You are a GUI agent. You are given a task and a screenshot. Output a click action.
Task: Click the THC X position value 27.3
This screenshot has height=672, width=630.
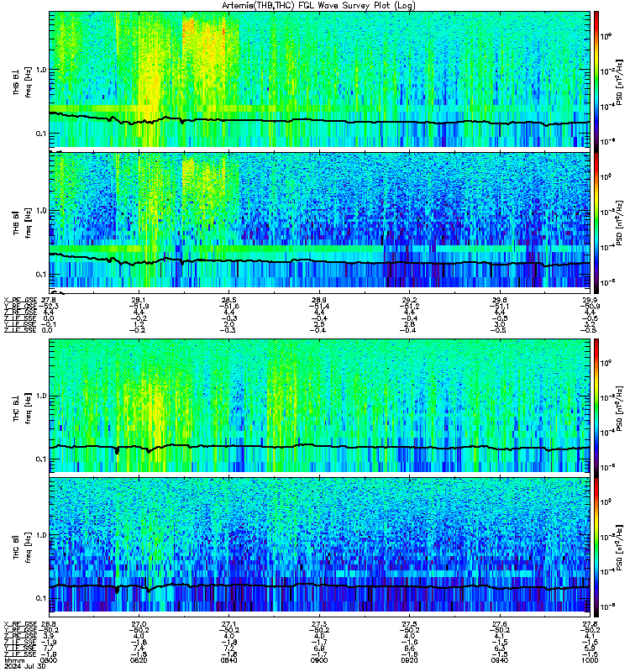pos(319,624)
